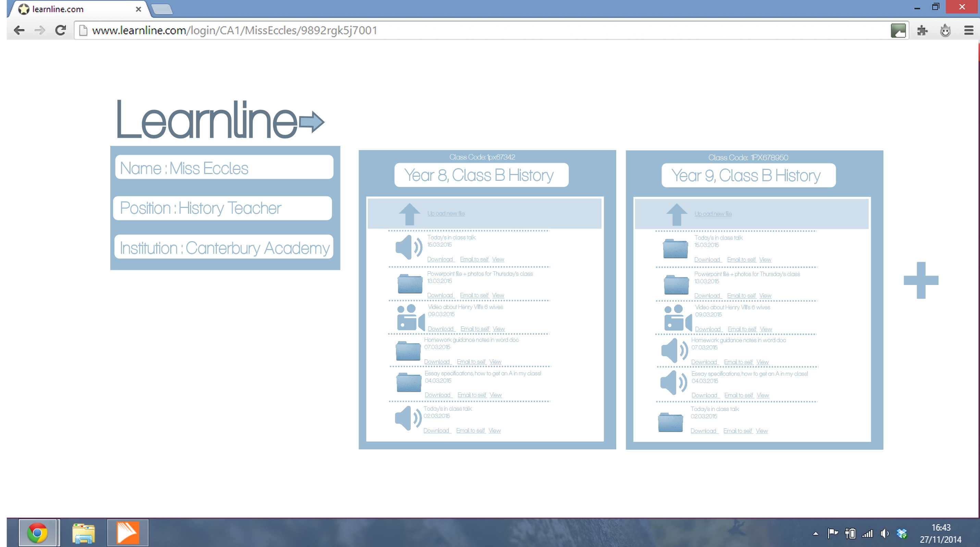Click upload arrow icon in Year 8 panel
Viewport: 980px width, 547px height.
pos(409,214)
